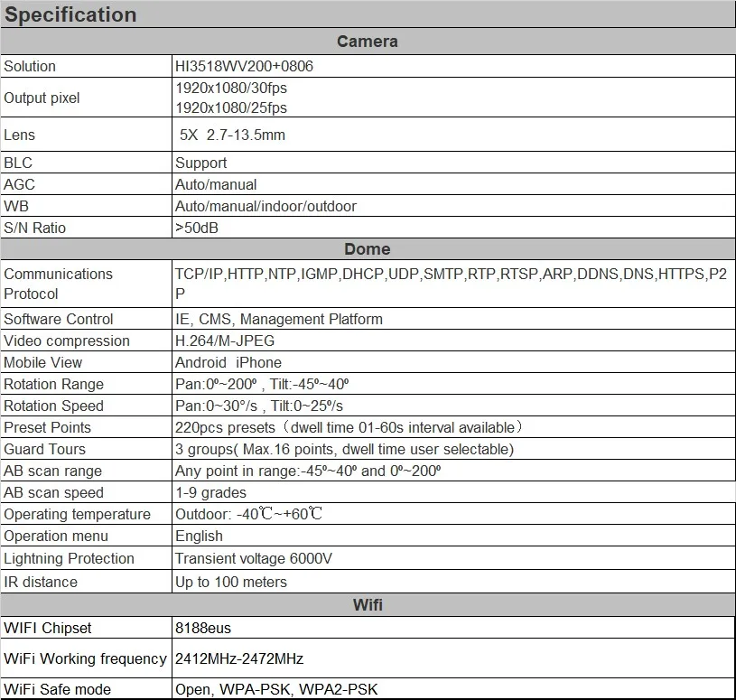This screenshot has width=736, height=700.
Task: Select the 'Up to 100 meters' value
Action: [x=231, y=583]
